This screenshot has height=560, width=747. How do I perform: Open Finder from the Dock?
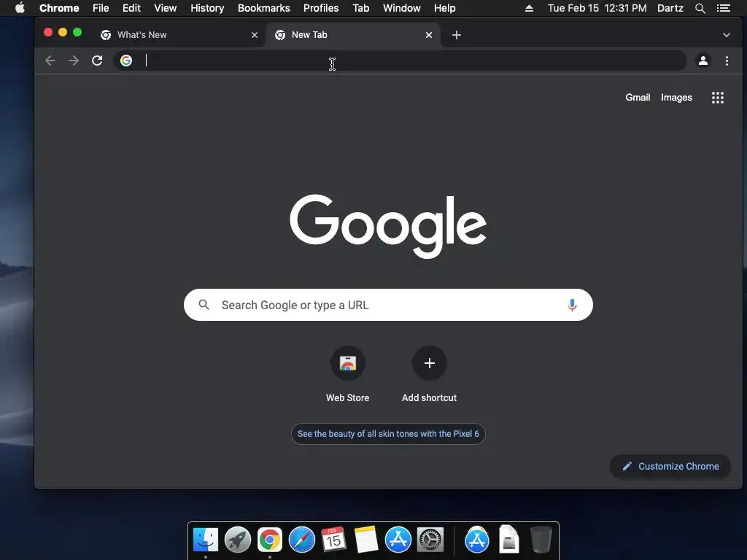[205, 540]
